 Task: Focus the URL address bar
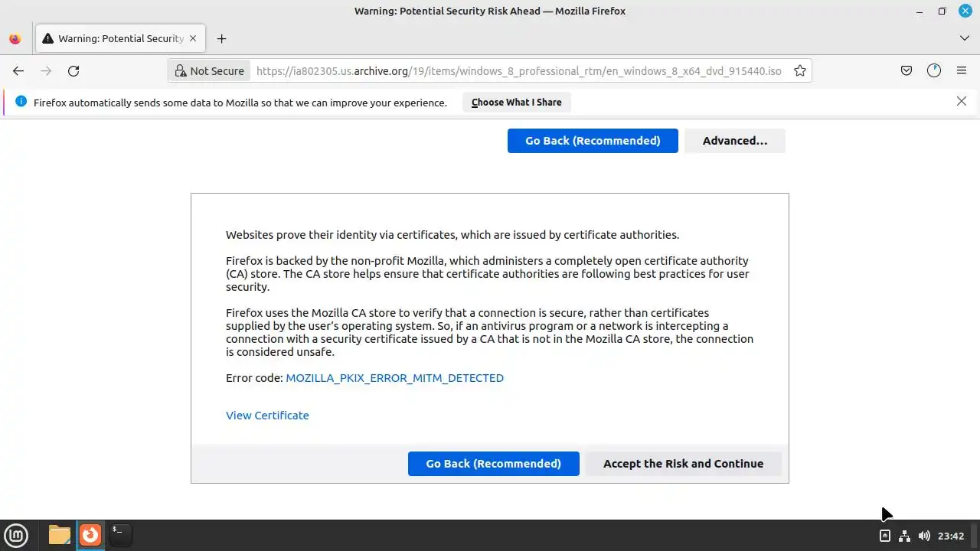point(518,71)
